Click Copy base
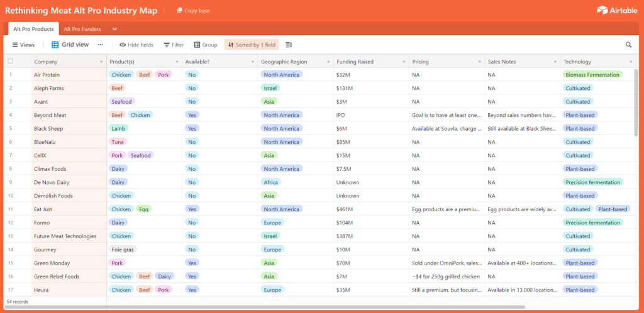644x313 pixels. pyautogui.click(x=194, y=11)
